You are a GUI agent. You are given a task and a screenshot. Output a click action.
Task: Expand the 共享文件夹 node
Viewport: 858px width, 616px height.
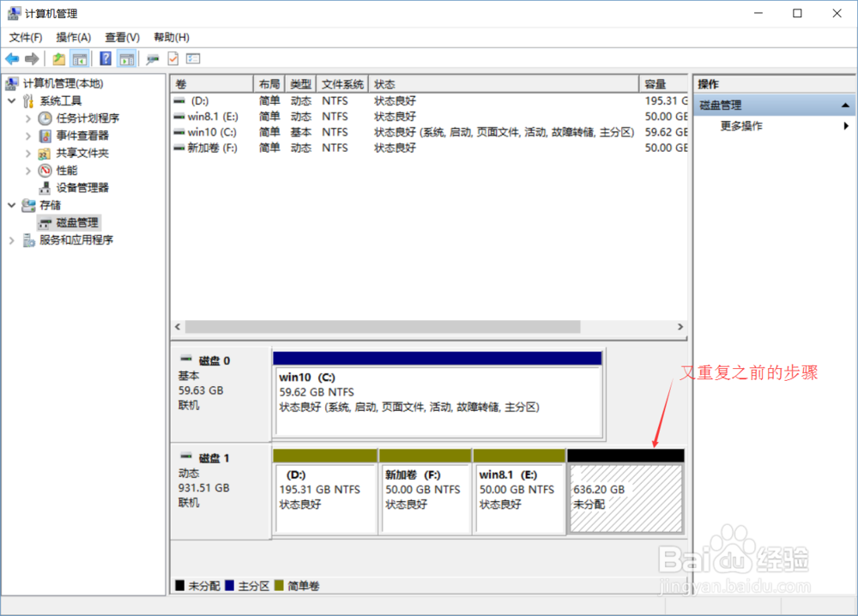click(28, 154)
